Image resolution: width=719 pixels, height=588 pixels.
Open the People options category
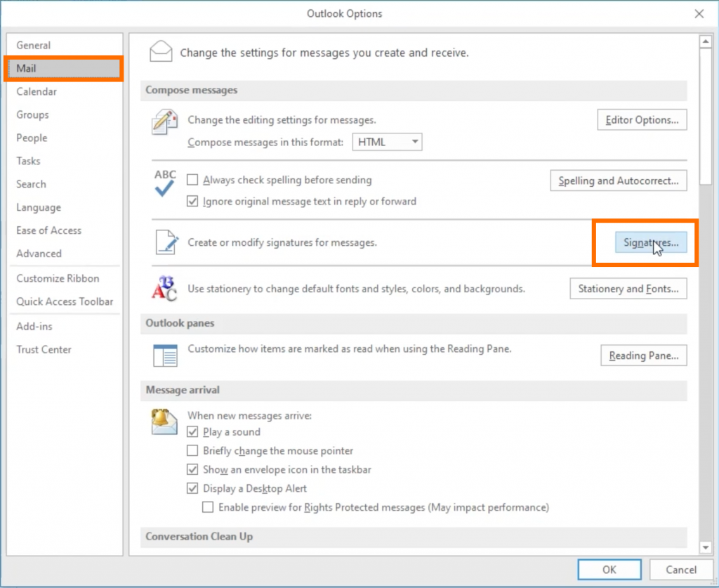(65, 138)
